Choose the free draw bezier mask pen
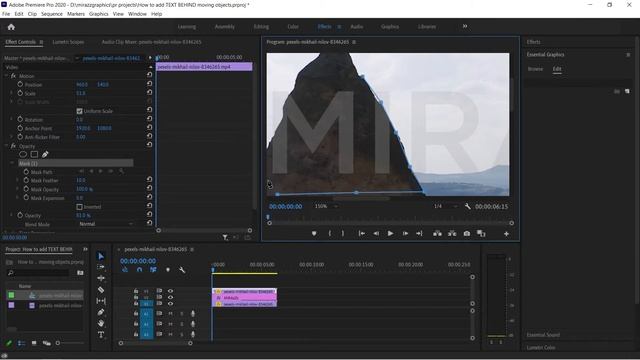 pos(45,154)
